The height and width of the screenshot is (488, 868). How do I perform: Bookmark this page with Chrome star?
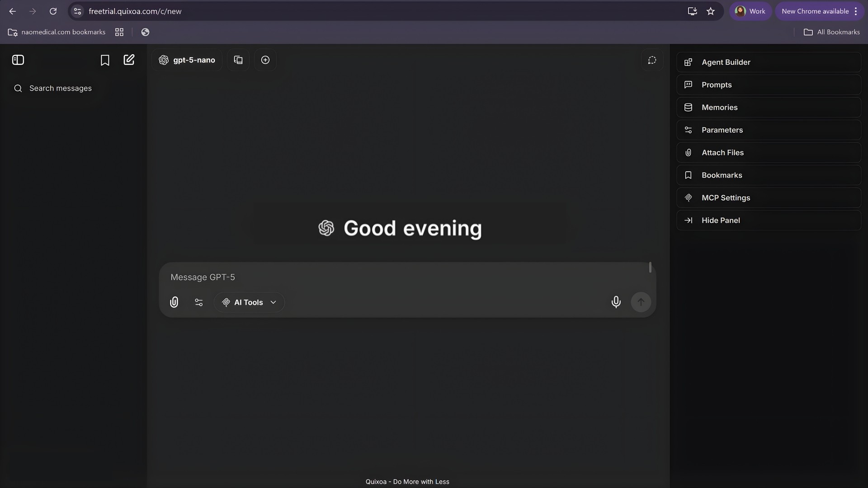711,11
